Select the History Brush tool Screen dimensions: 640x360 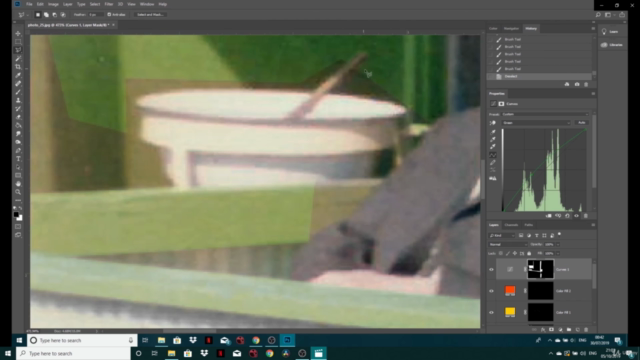pos(18,109)
